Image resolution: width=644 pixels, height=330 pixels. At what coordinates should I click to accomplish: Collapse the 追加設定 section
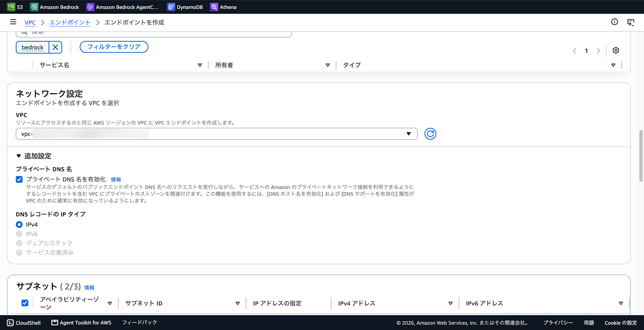click(34, 156)
